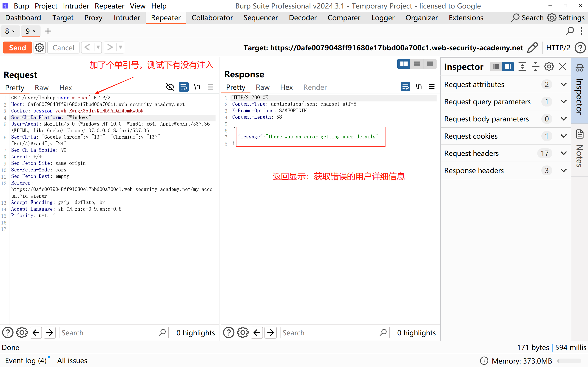
Task: Toggle the hide non-printable eye icon
Action: tap(170, 87)
